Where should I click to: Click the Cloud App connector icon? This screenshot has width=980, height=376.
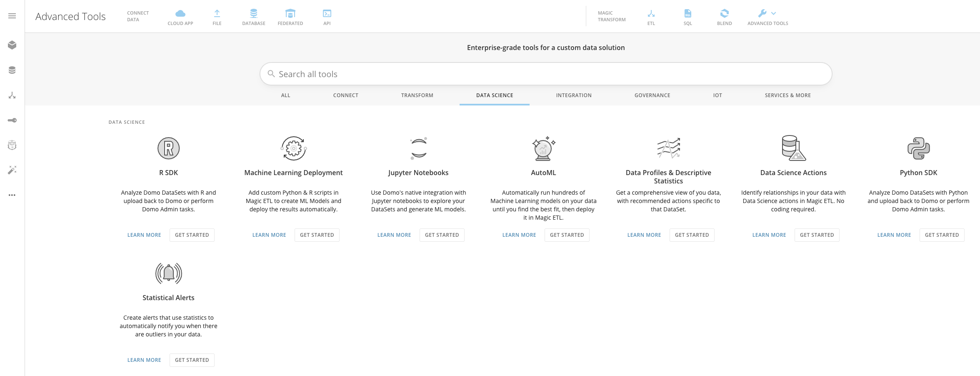pyautogui.click(x=180, y=13)
